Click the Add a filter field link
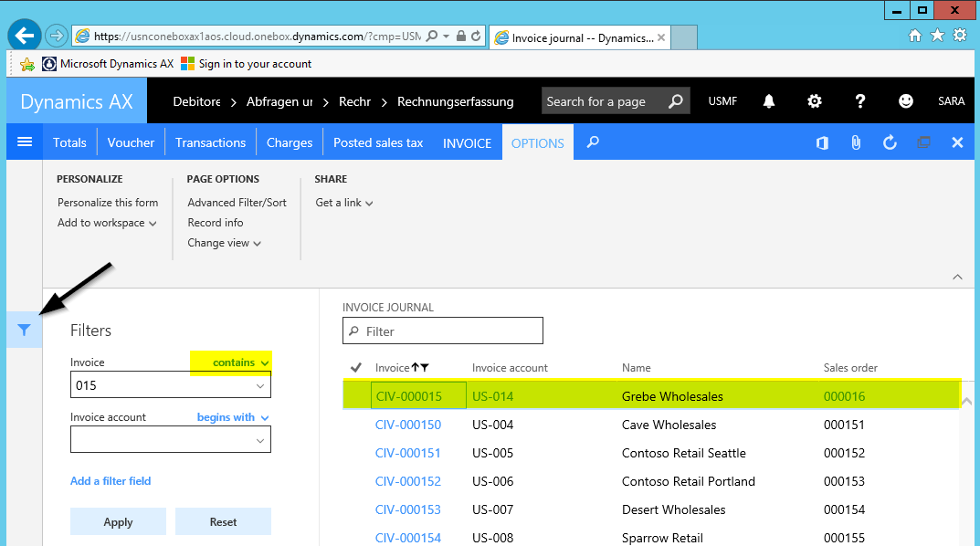The image size is (980, 546). pyautogui.click(x=111, y=481)
